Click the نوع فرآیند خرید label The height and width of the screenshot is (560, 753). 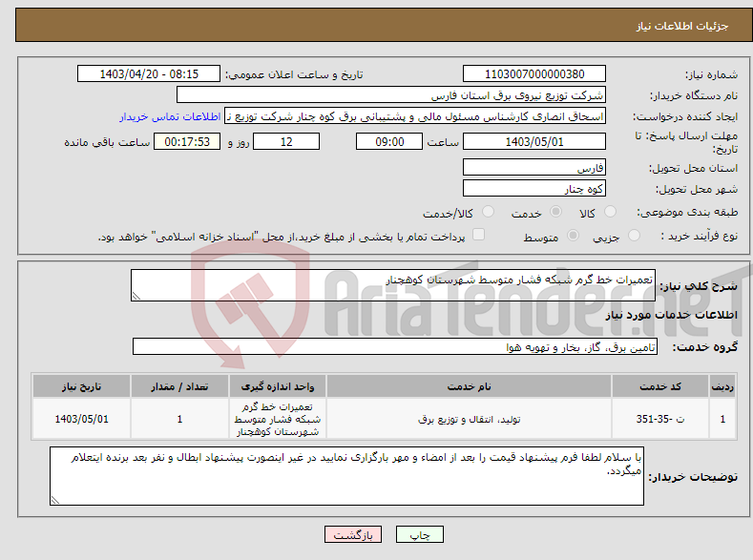pyautogui.click(x=700, y=236)
